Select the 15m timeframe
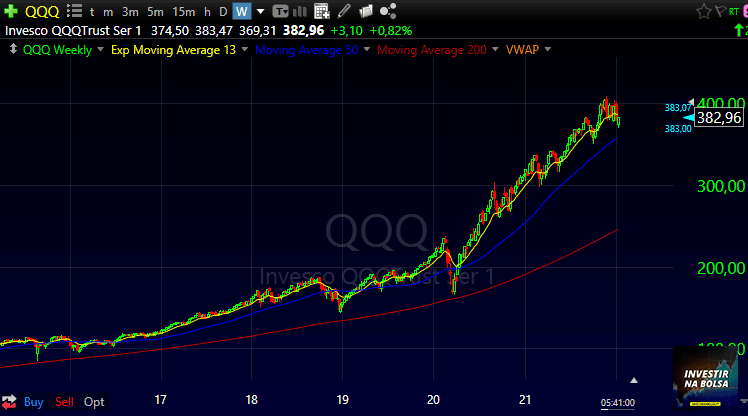This screenshot has height=416, width=748. pyautogui.click(x=184, y=11)
